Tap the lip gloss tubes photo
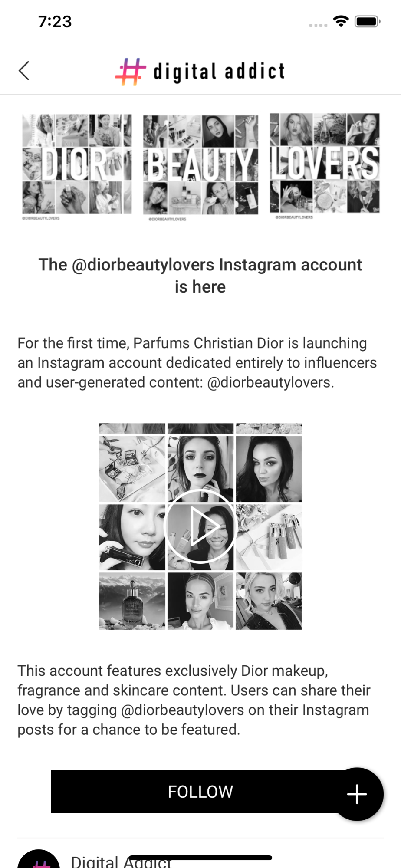The height and width of the screenshot is (868, 401). point(269,537)
